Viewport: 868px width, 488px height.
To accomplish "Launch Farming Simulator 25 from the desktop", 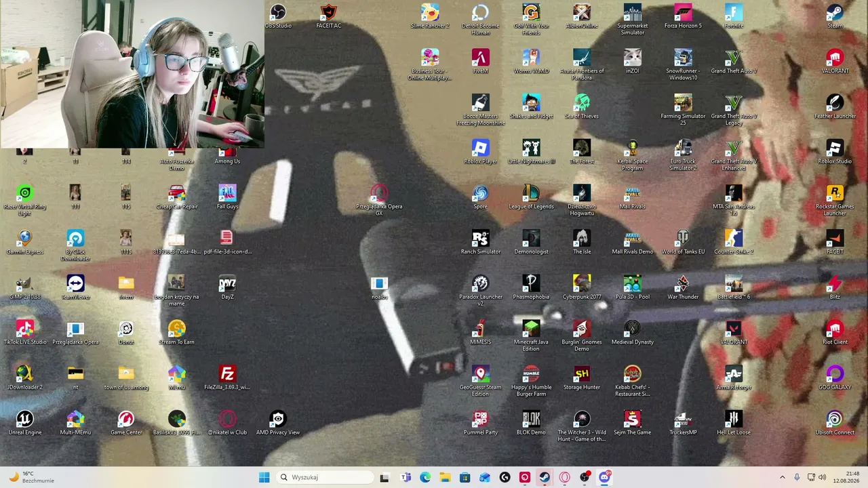I will pos(683,110).
